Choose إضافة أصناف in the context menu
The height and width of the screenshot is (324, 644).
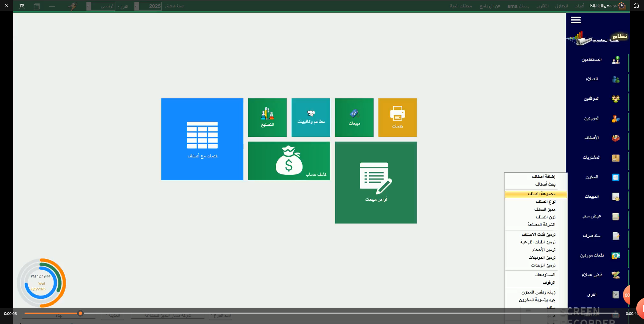pos(543,177)
